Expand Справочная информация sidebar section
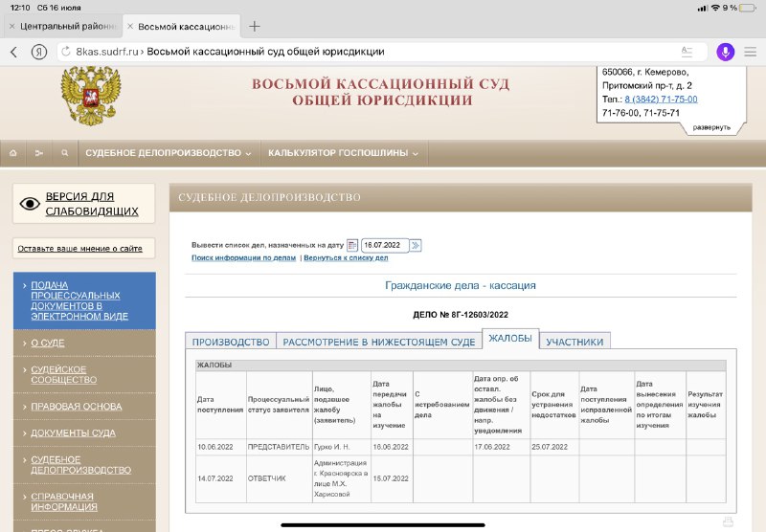Image resolution: width=766 pixels, height=532 pixels. point(64,501)
